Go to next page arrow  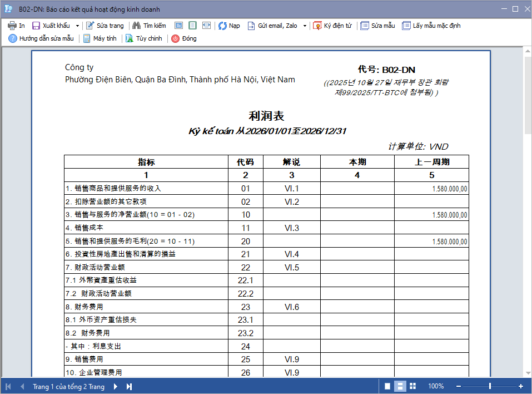click(116, 386)
